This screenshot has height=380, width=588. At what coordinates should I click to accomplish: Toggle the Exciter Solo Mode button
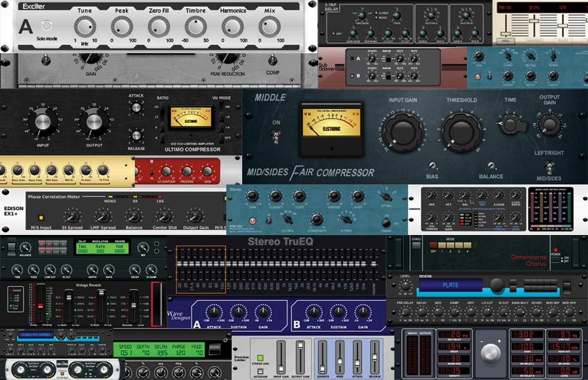click(x=48, y=26)
